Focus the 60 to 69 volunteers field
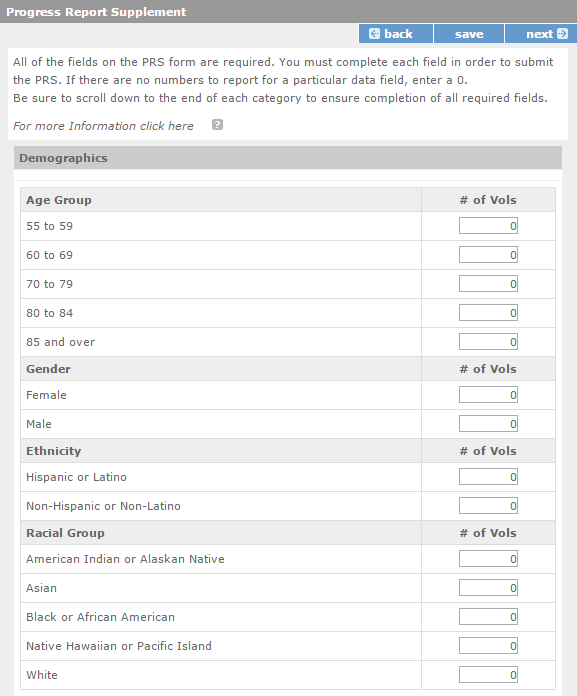577x696 pixels. point(488,255)
